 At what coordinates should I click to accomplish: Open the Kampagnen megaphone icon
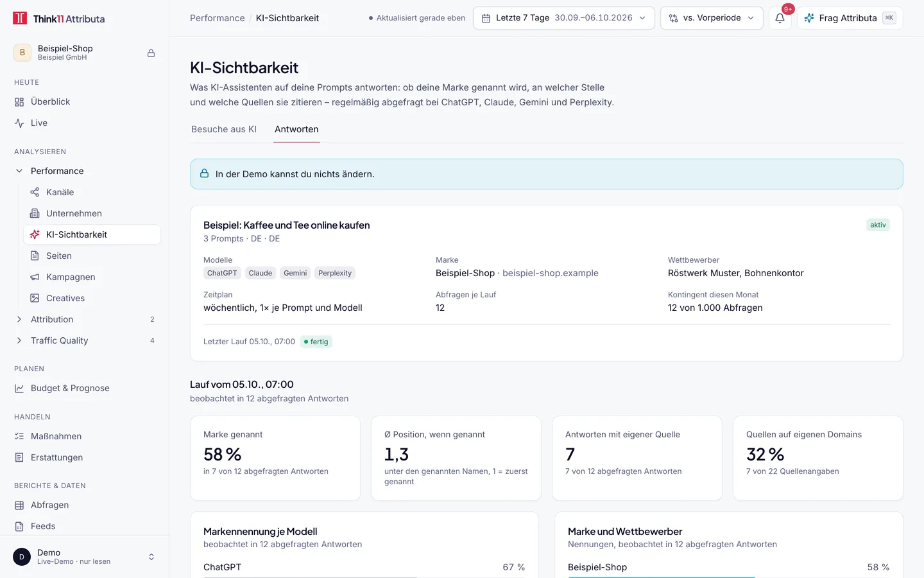(x=35, y=277)
